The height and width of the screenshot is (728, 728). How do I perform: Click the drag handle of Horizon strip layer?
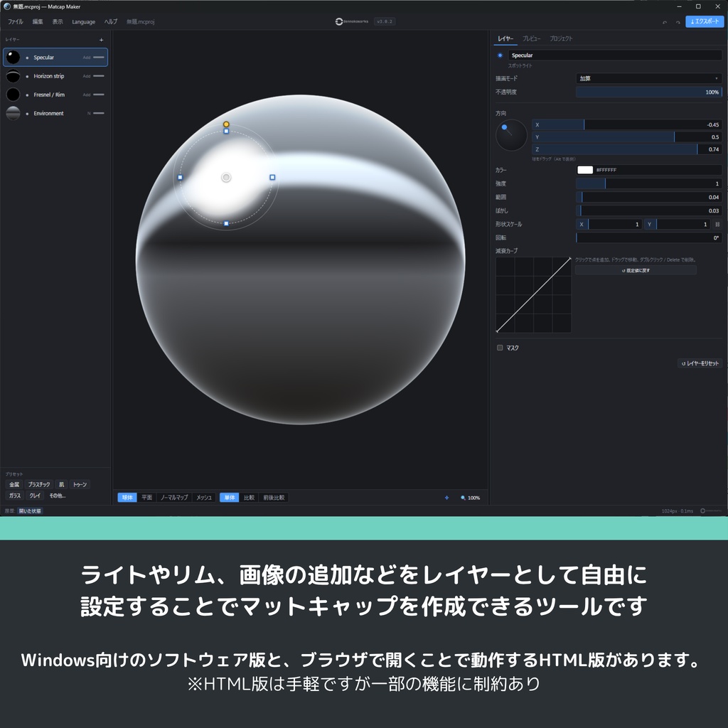click(x=98, y=75)
